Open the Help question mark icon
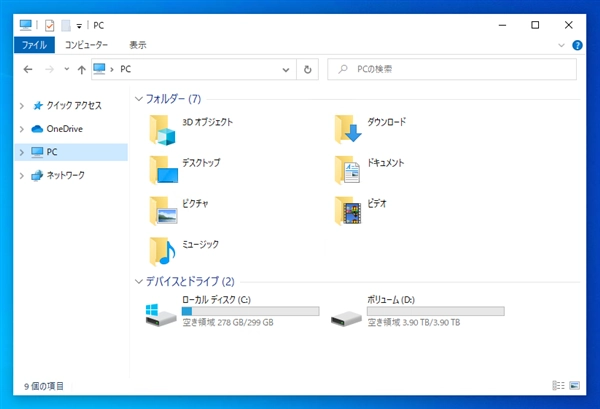The width and height of the screenshot is (600, 409). pos(577,45)
